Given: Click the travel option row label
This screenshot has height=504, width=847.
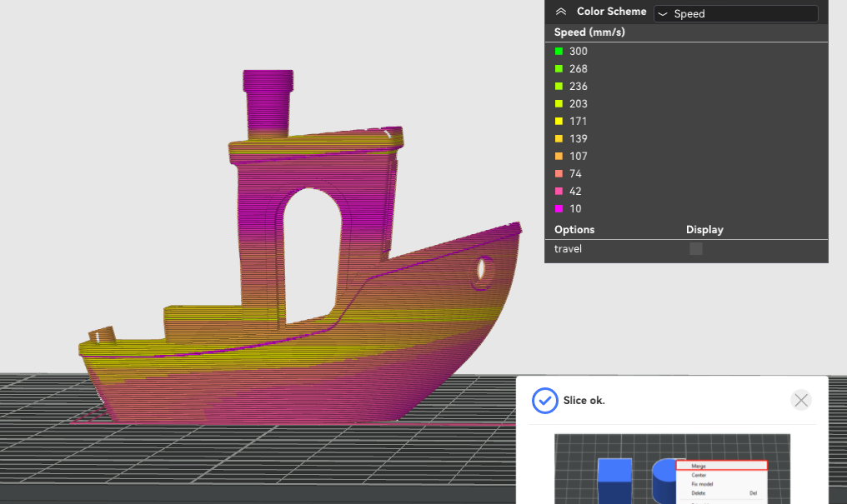Looking at the screenshot, I should tap(569, 248).
